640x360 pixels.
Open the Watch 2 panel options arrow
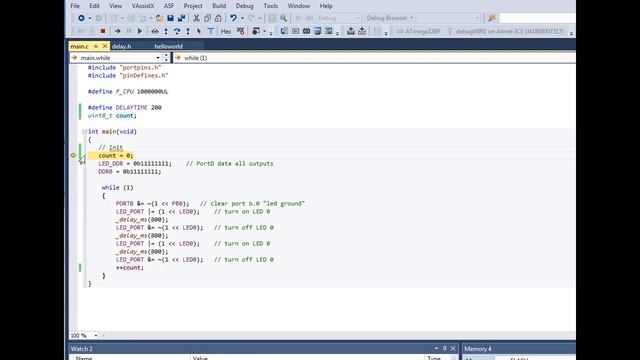pyautogui.click(x=436, y=349)
